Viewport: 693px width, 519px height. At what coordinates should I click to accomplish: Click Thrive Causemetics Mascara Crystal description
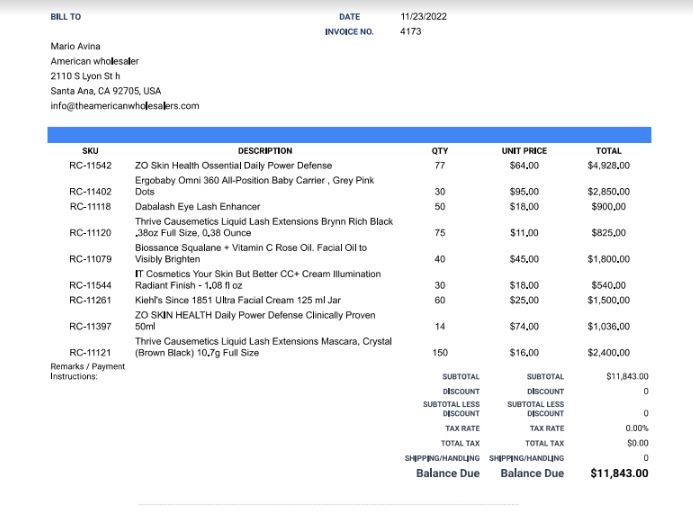(x=263, y=347)
